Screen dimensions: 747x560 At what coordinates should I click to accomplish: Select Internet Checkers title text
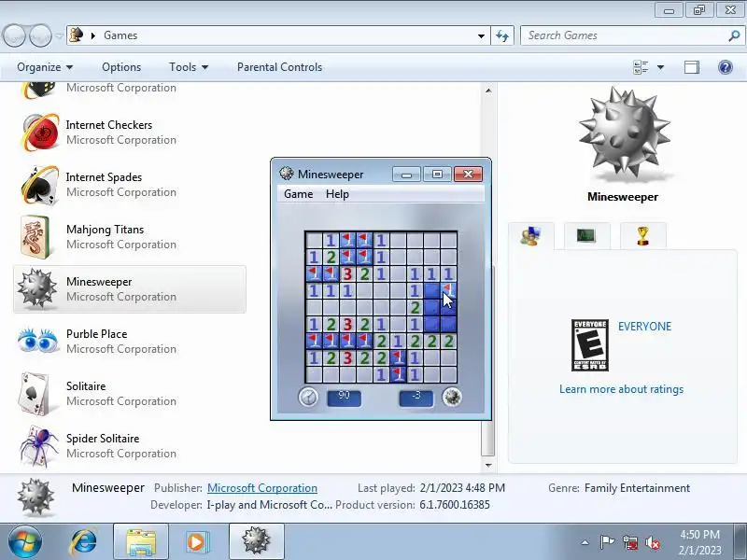click(109, 125)
